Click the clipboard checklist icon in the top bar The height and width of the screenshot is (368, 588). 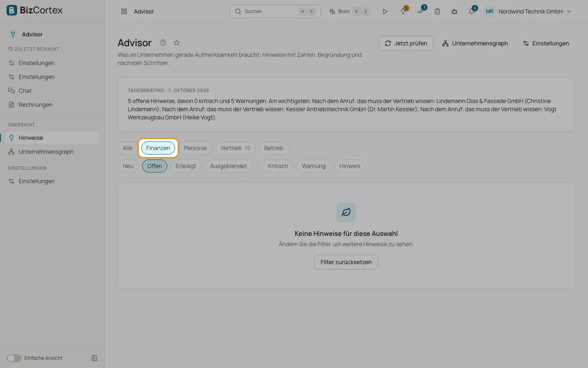coord(437,11)
